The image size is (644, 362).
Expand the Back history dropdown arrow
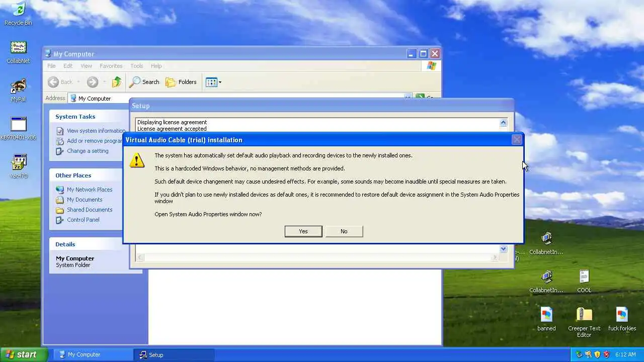point(78,82)
